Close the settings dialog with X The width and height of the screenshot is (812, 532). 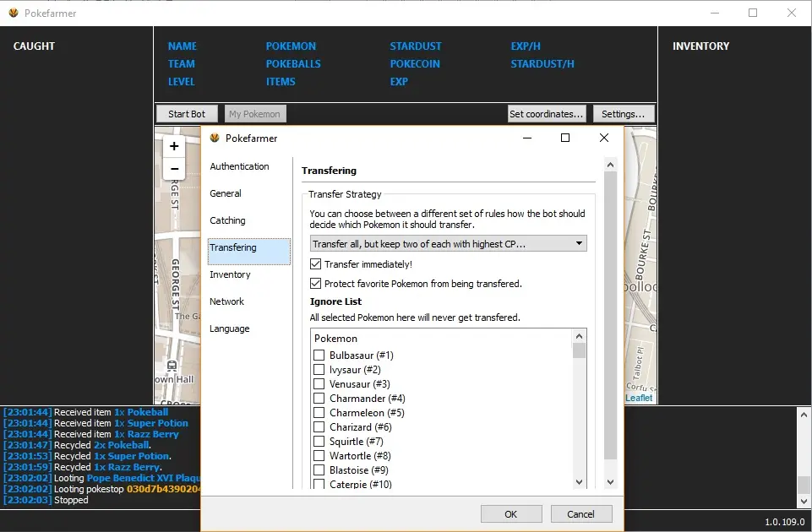[x=603, y=138]
